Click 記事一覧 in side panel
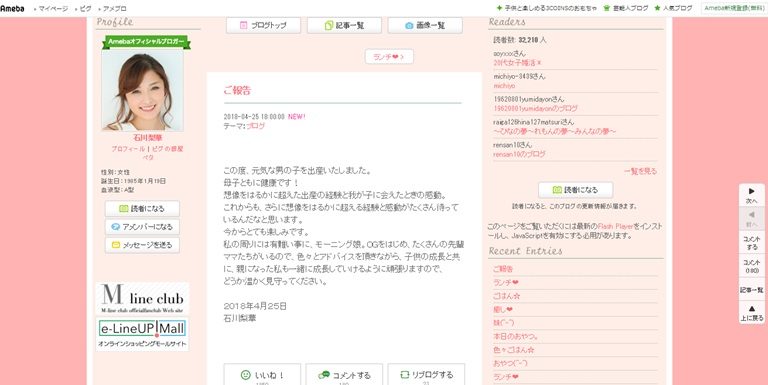Screen dimensions: 768x385 [751, 290]
